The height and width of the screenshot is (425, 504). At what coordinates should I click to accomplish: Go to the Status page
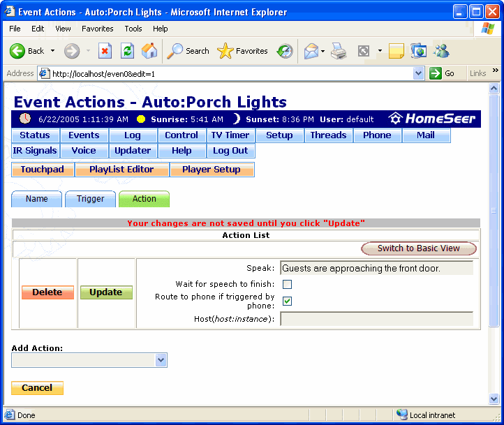coord(36,135)
